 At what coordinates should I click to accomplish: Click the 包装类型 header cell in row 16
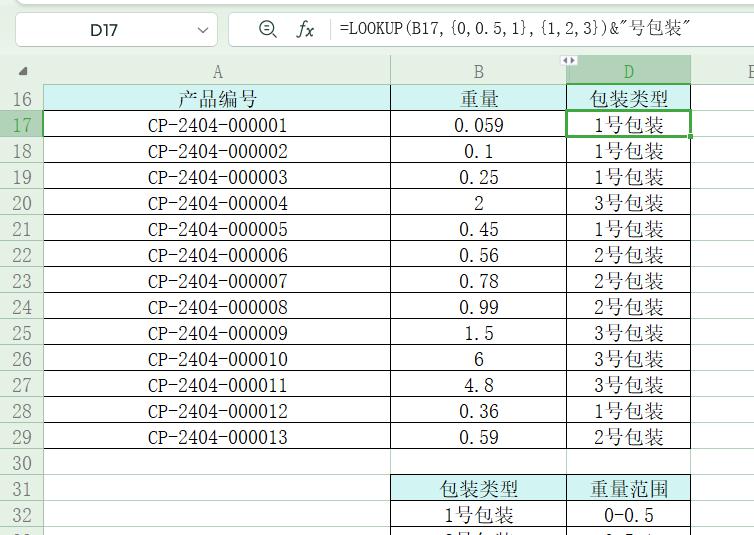pyautogui.click(x=628, y=99)
